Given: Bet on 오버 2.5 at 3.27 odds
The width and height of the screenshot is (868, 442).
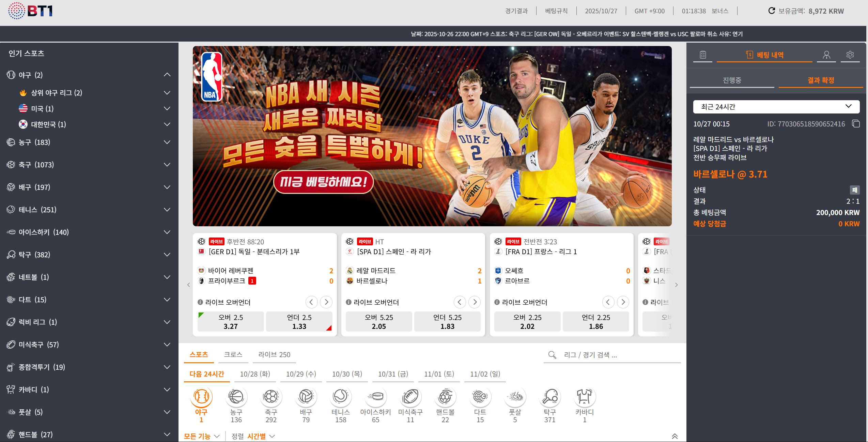Looking at the screenshot, I should point(231,322).
